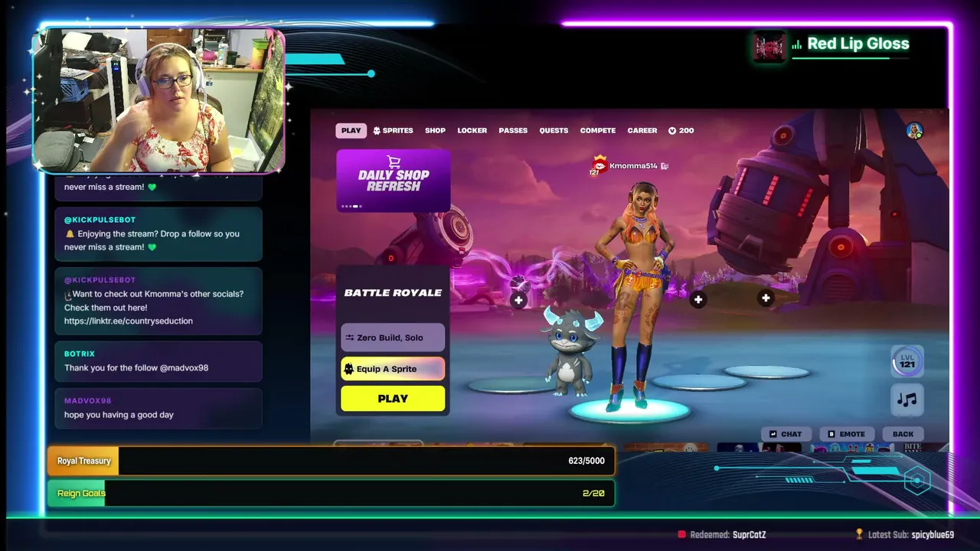
Task: Click the Red Lip Gloss song title
Action: [858, 44]
